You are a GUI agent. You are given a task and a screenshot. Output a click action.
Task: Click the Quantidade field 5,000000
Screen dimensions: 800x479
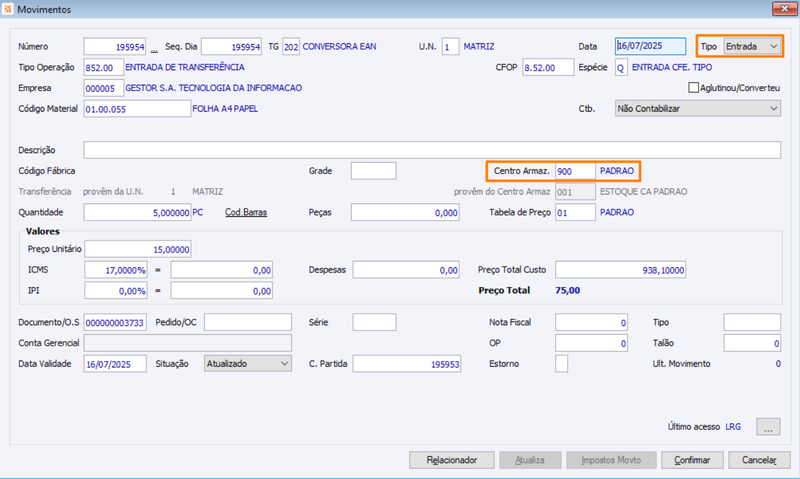tap(137, 212)
